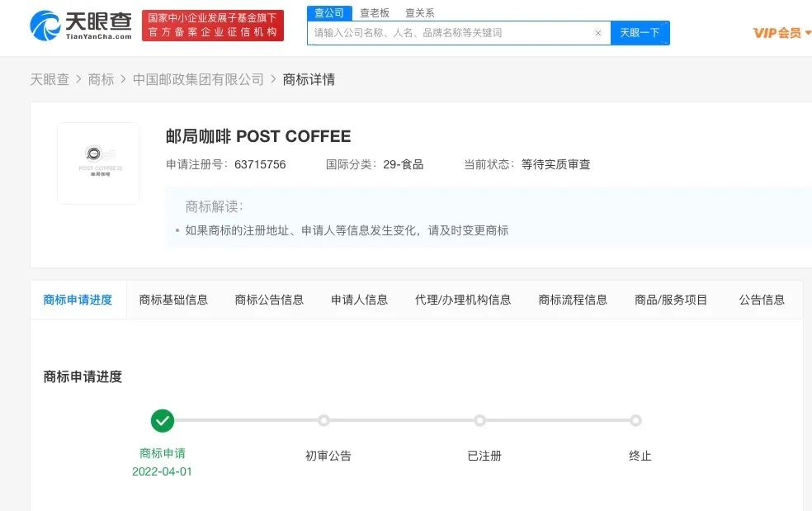Switch to the 查关系 search tab
Image resolution: width=812 pixels, height=511 pixels.
[x=419, y=12]
